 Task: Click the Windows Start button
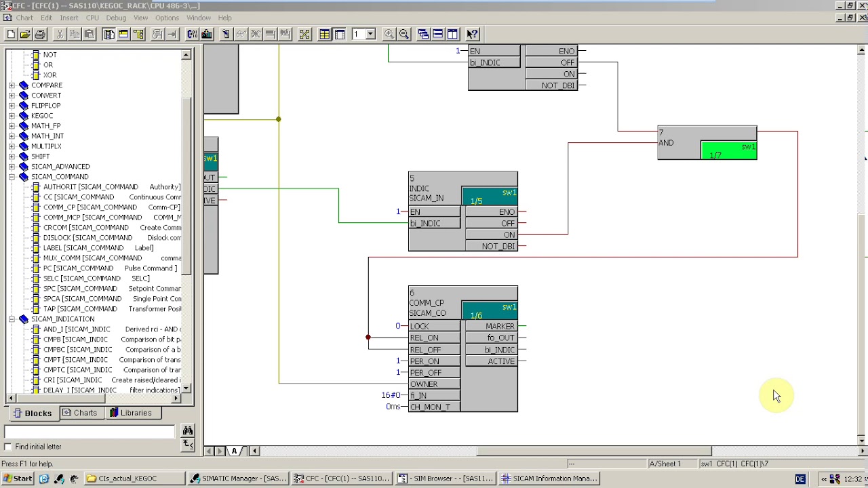pos(17,479)
